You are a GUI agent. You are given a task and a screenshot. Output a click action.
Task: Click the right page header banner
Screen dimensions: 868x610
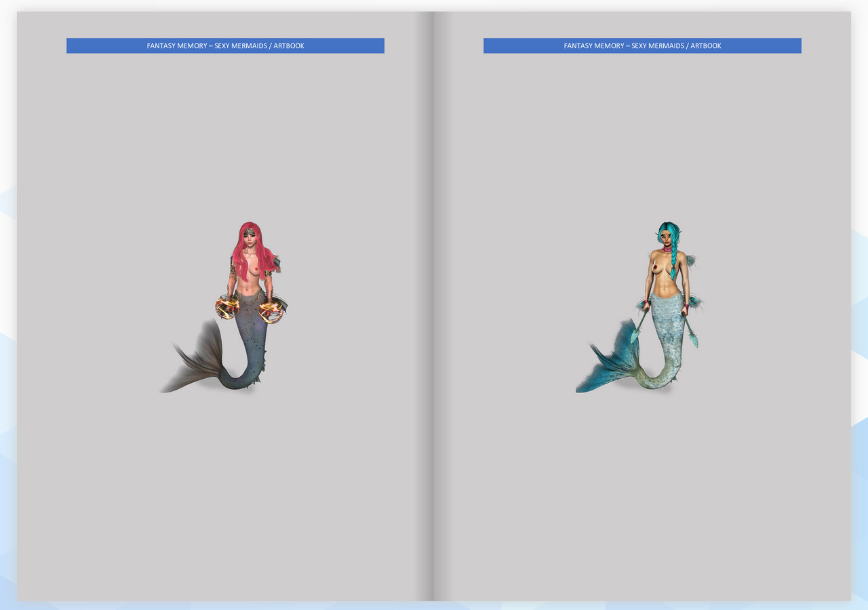click(642, 45)
